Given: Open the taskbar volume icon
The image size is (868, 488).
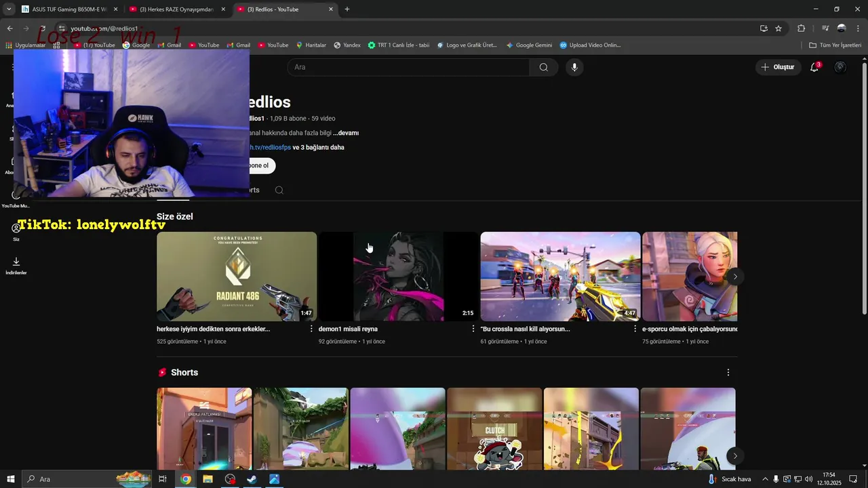Looking at the screenshot, I should [809, 479].
